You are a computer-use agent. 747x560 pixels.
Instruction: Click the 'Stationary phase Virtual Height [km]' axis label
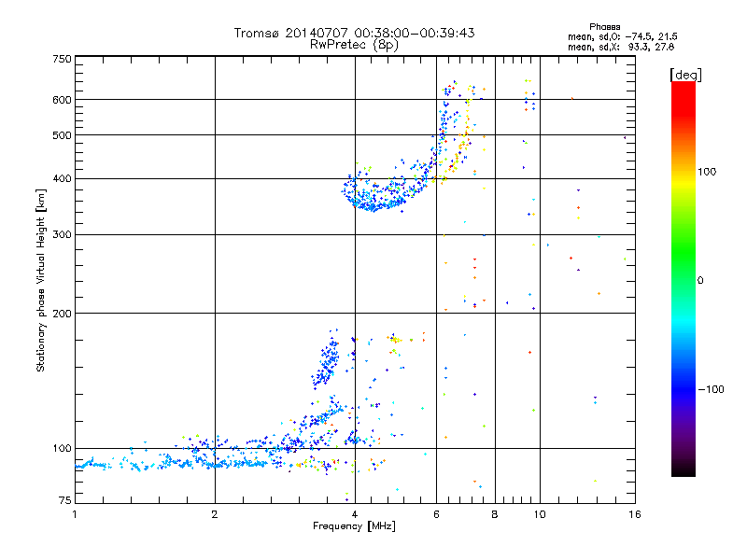41,280
